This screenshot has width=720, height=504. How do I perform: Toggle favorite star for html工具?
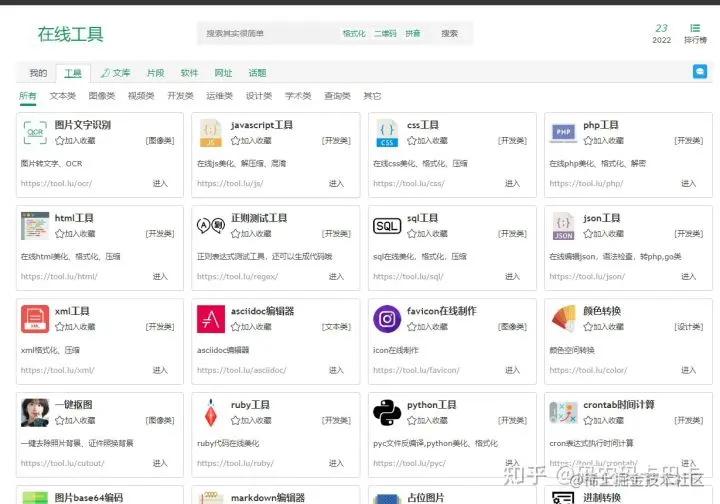tap(59, 234)
